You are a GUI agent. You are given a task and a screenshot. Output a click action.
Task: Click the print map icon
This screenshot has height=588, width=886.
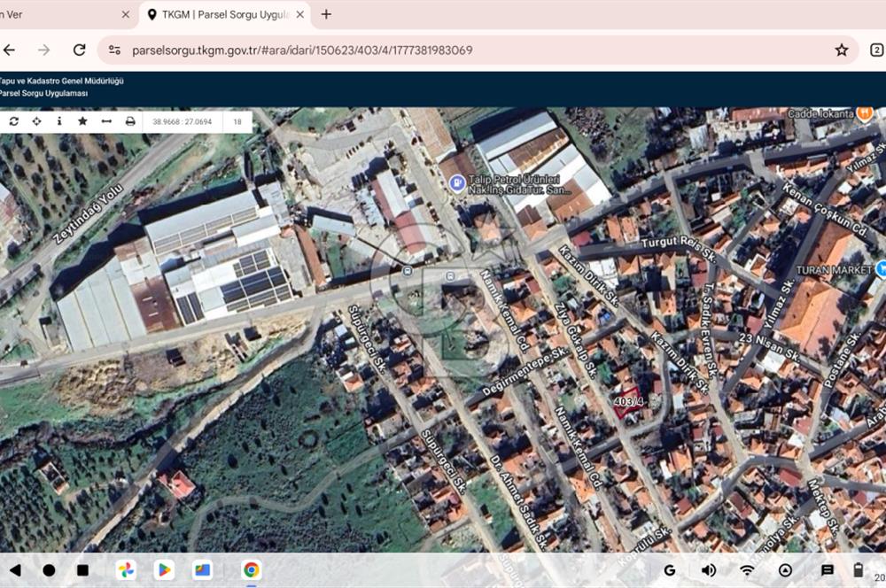click(130, 121)
